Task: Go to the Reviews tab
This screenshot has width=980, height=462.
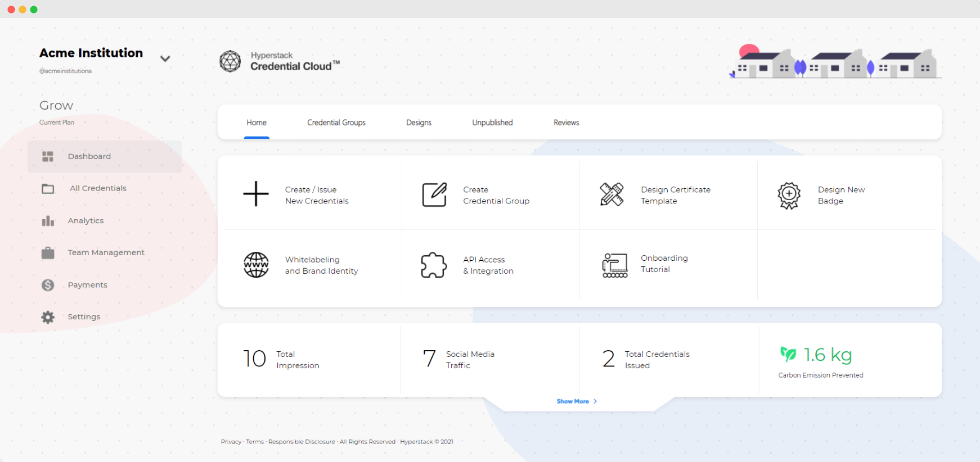Action: pos(566,123)
